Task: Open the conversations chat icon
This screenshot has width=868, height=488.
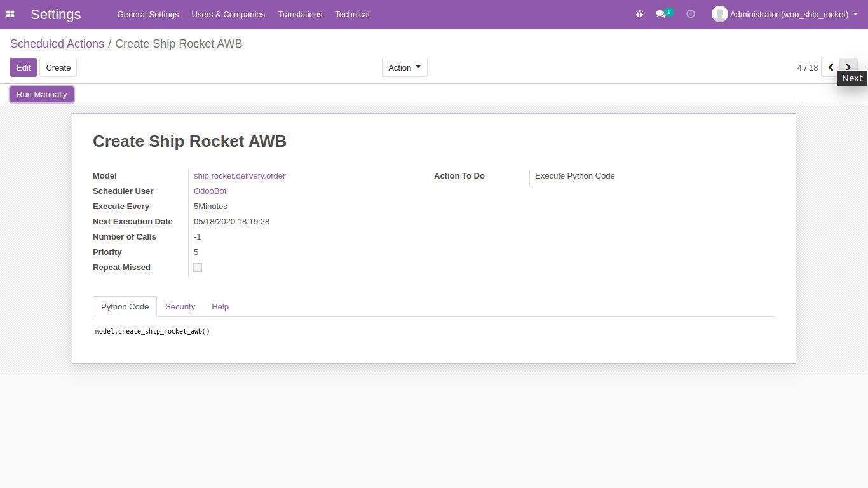Action: tap(661, 14)
